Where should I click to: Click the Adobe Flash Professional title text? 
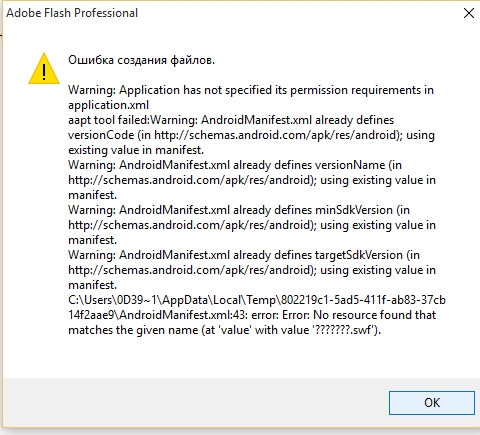point(72,13)
